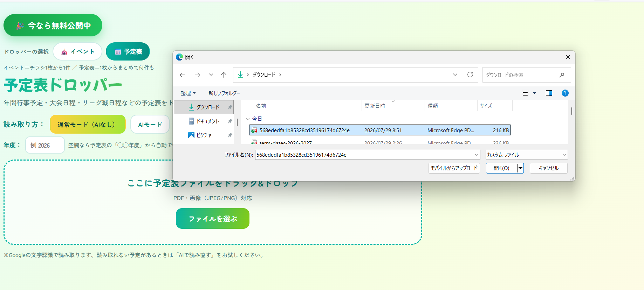This screenshot has width=644, height=290.
Task: Select file 568ededfa1b85328cd35196174d6724e
Action: click(x=380, y=130)
